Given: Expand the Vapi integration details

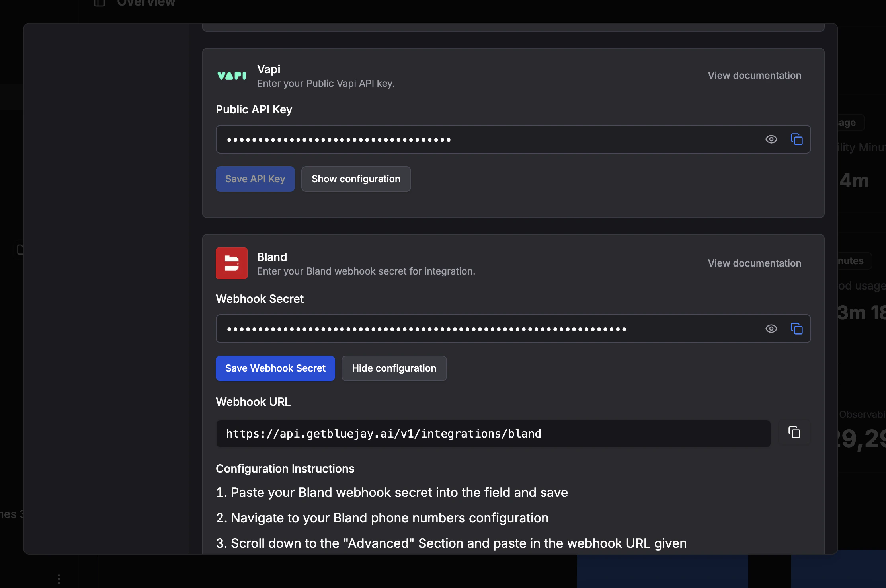Looking at the screenshot, I should (x=356, y=179).
